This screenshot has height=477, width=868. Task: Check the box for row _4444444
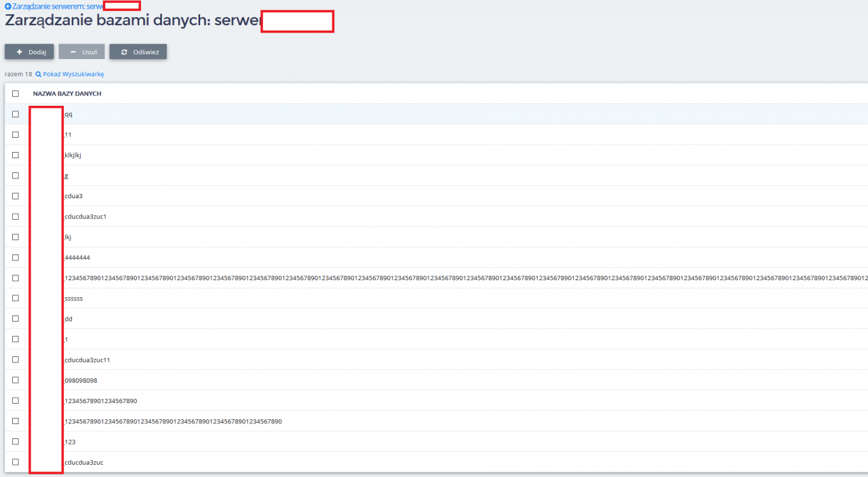[16, 257]
